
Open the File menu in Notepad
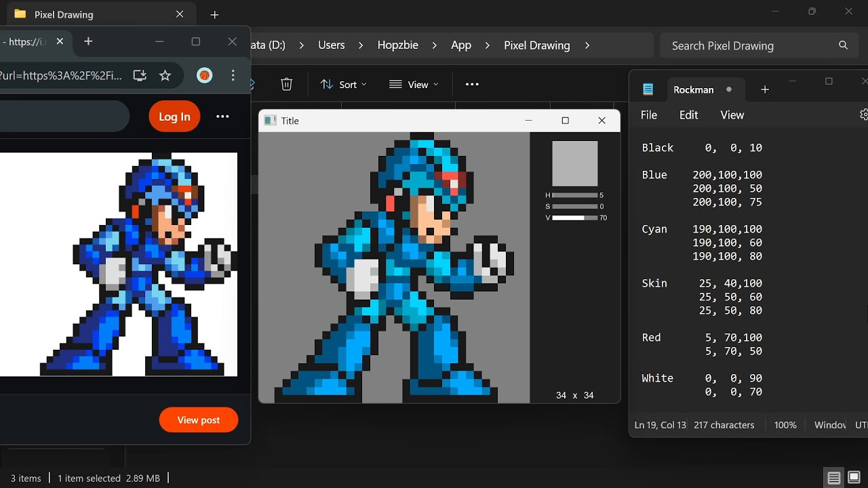649,115
